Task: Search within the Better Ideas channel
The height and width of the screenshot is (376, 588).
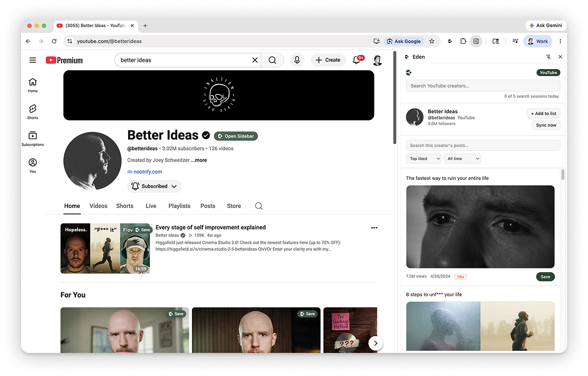Action: point(259,206)
